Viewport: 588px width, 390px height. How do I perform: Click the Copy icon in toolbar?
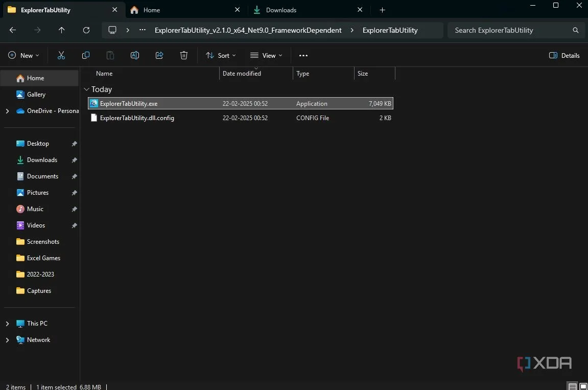tap(85, 56)
